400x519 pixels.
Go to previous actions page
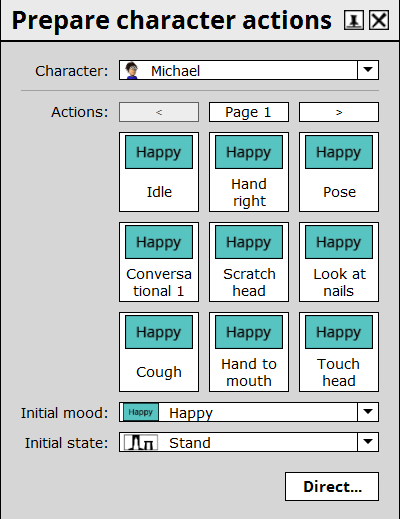159,112
